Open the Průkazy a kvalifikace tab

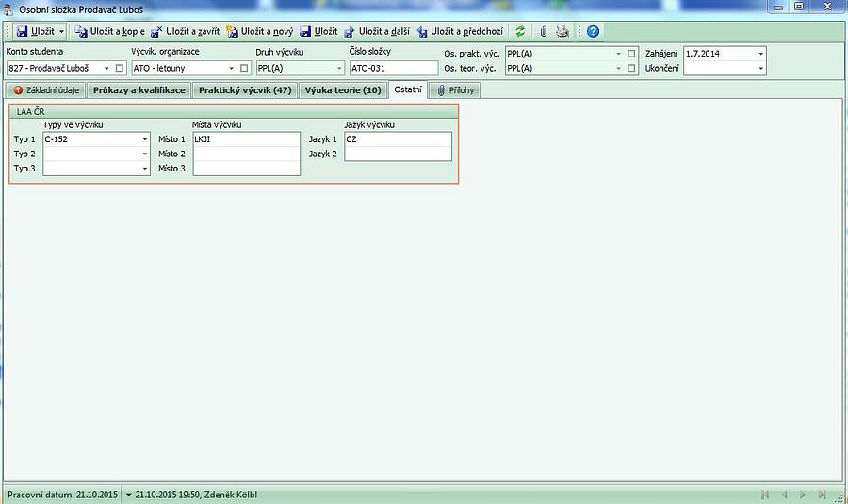pos(139,90)
